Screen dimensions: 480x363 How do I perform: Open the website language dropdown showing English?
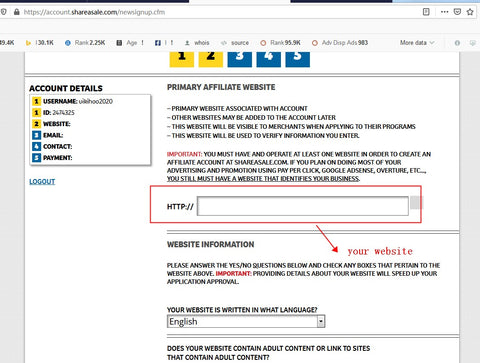(x=246, y=322)
